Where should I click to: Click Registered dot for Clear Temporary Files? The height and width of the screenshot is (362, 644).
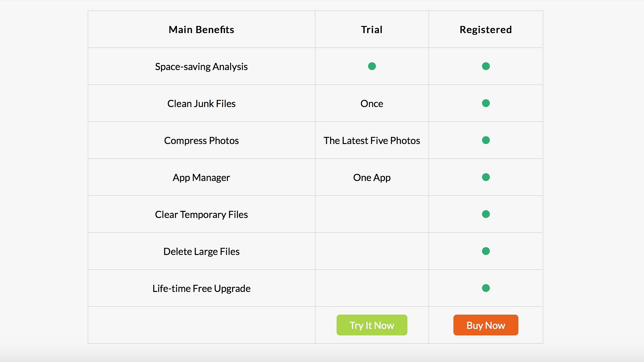(x=486, y=214)
